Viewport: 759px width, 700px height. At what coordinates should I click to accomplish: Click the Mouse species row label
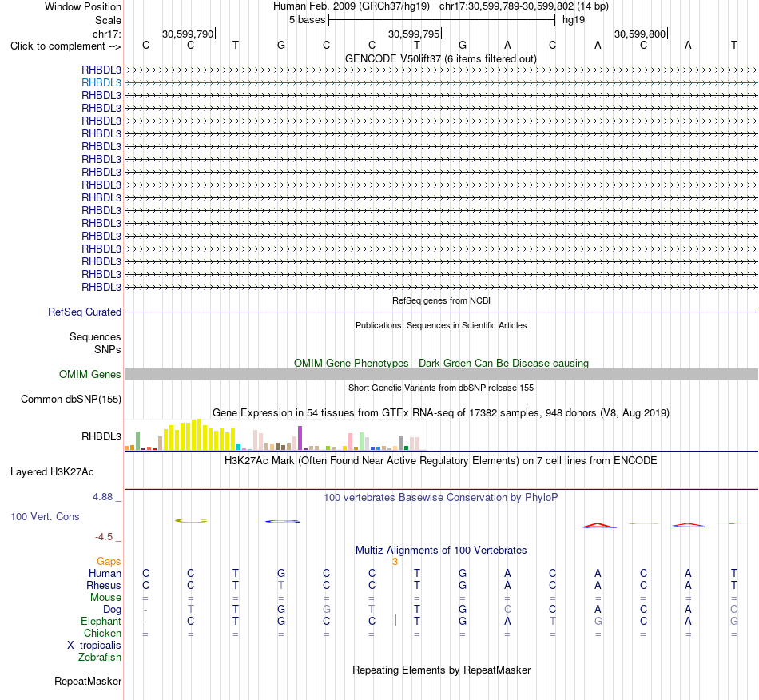click(105, 598)
